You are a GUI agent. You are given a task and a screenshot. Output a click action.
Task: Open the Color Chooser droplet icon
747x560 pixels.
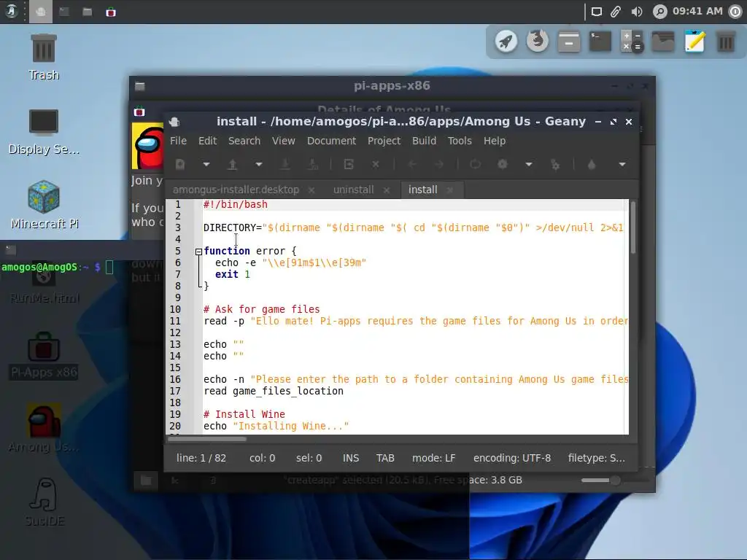pyautogui.click(x=592, y=164)
